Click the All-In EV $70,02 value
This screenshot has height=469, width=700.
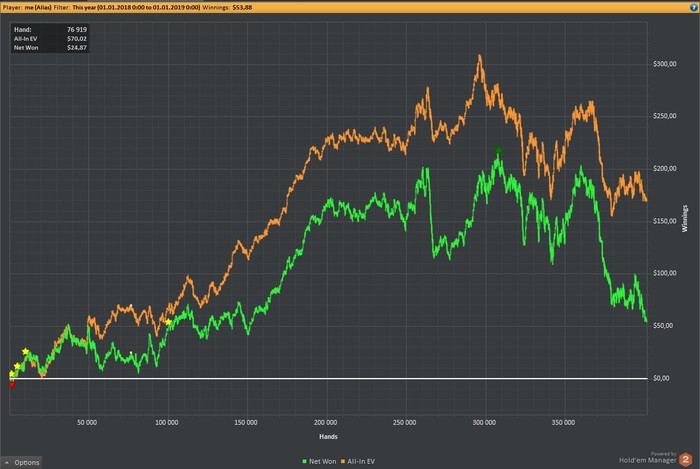77,39
